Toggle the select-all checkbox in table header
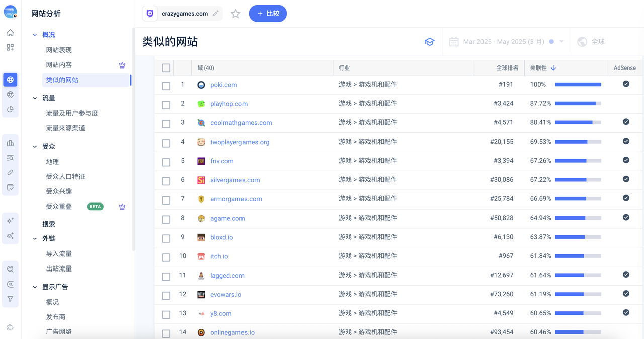This screenshot has width=644, height=339. click(x=166, y=68)
